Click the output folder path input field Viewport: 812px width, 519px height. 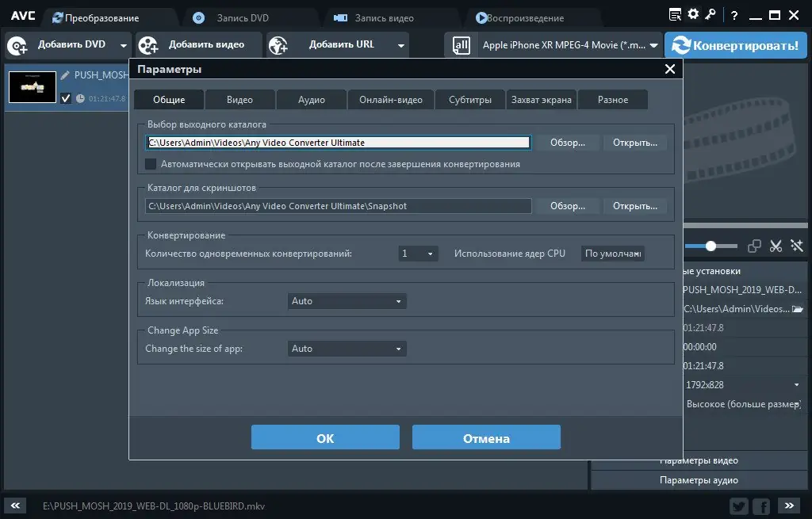[338, 143]
